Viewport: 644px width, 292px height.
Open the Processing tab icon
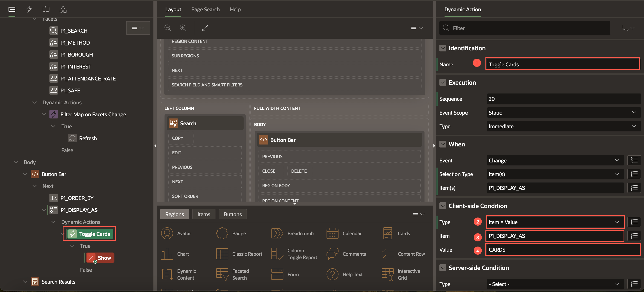(46, 9)
